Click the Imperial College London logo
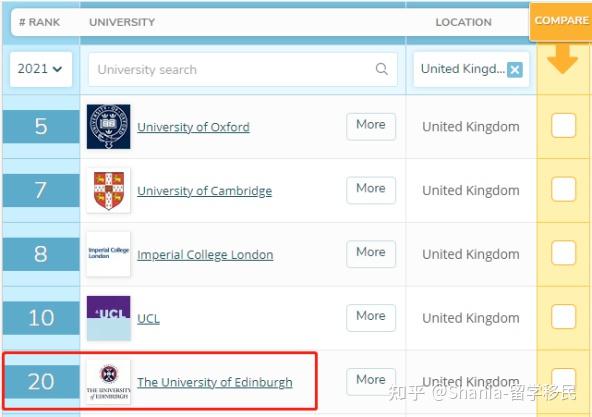592x417 pixels. pos(109,254)
